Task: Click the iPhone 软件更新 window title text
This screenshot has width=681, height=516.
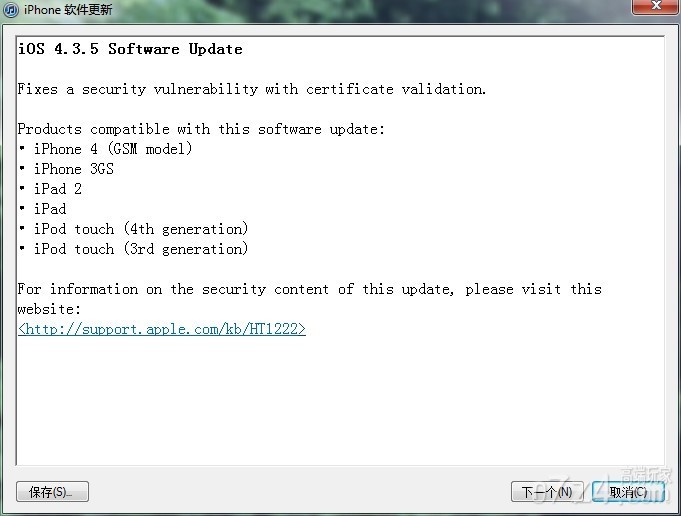Action: coord(68,10)
